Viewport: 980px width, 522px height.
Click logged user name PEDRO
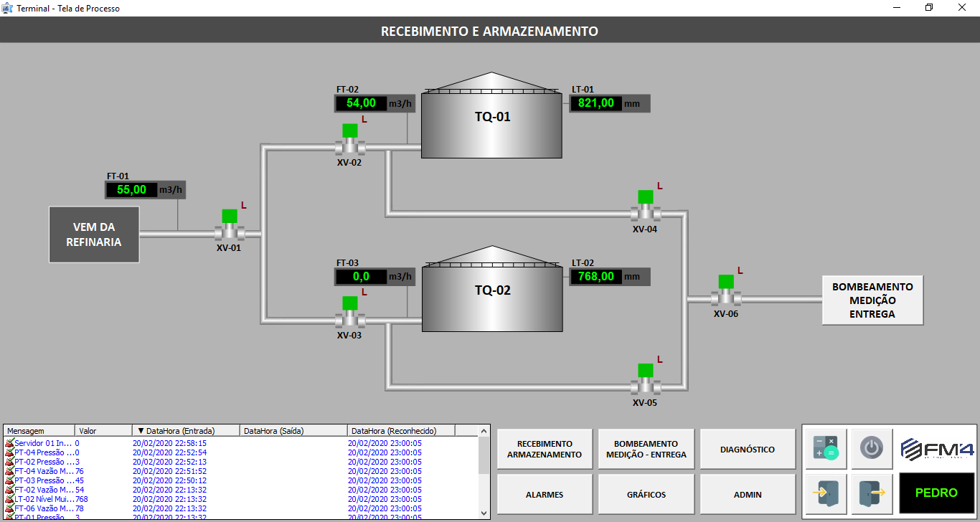(936, 493)
